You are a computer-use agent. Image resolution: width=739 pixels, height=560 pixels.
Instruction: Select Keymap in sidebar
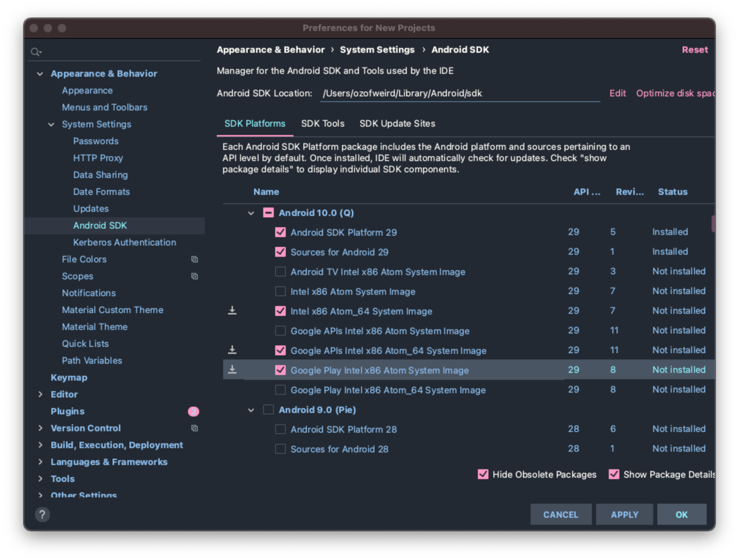(x=69, y=377)
